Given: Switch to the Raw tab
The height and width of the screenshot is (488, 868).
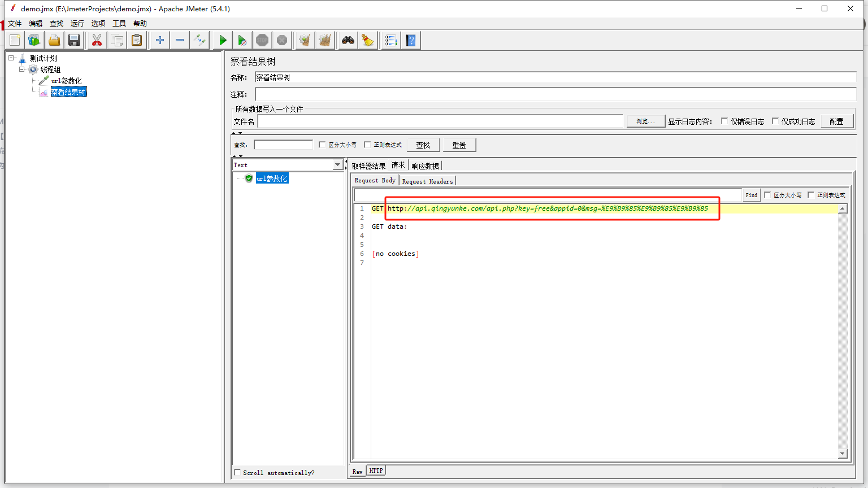Looking at the screenshot, I should pyautogui.click(x=358, y=471).
